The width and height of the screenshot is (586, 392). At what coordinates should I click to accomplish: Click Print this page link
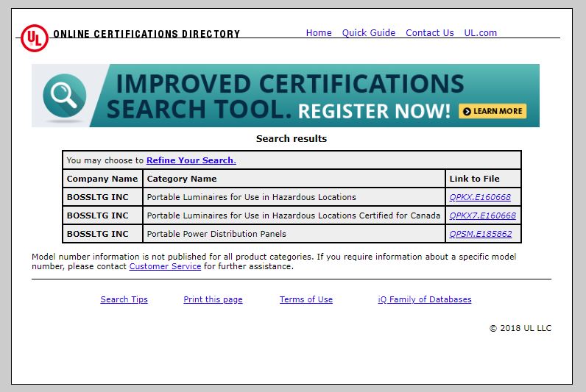(x=213, y=299)
